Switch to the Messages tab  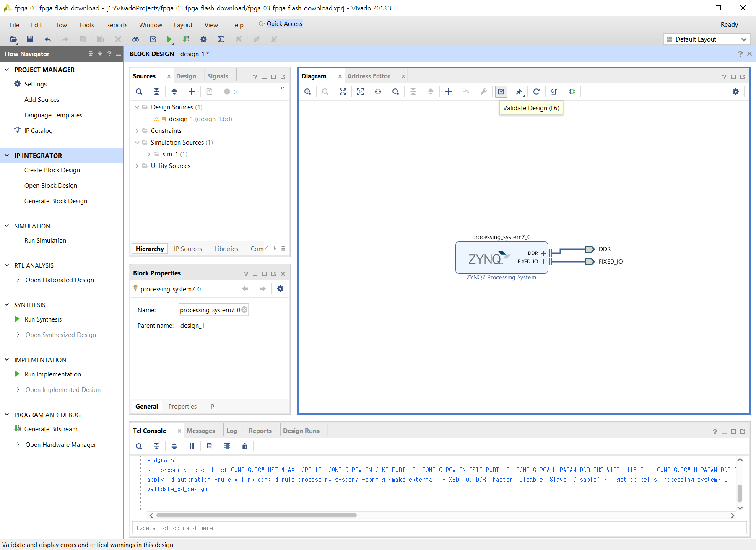201,431
